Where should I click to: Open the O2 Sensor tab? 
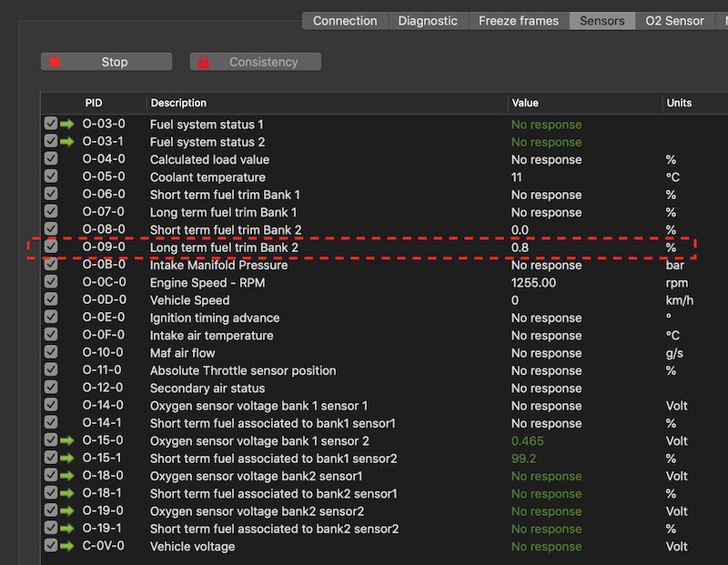pos(674,21)
